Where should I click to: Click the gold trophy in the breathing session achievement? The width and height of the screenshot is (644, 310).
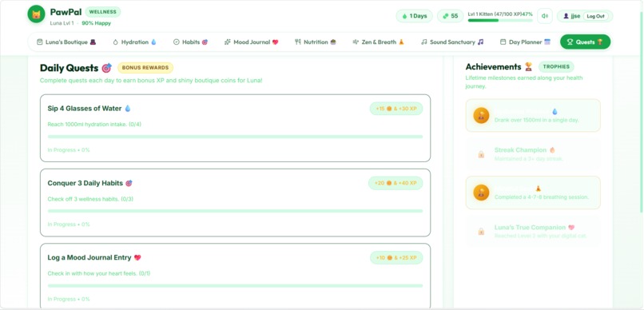click(481, 193)
